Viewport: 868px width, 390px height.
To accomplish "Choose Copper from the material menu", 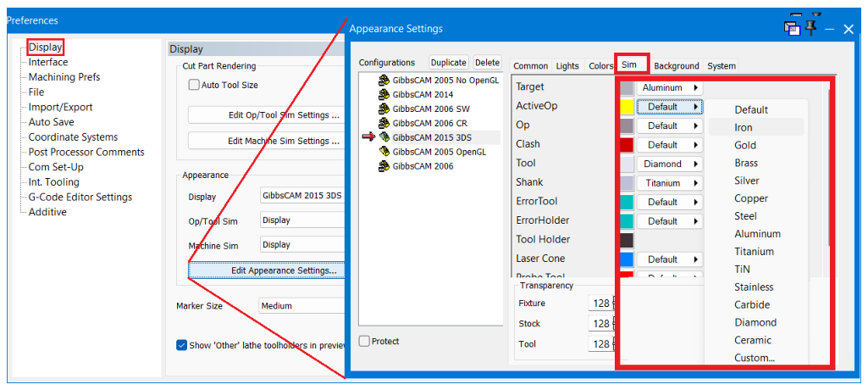I will pos(756,198).
